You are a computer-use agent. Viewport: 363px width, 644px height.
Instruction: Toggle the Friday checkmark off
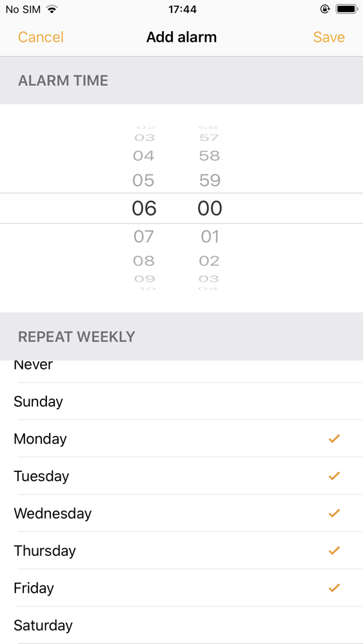pyautogui.click(x=334, y=588)
